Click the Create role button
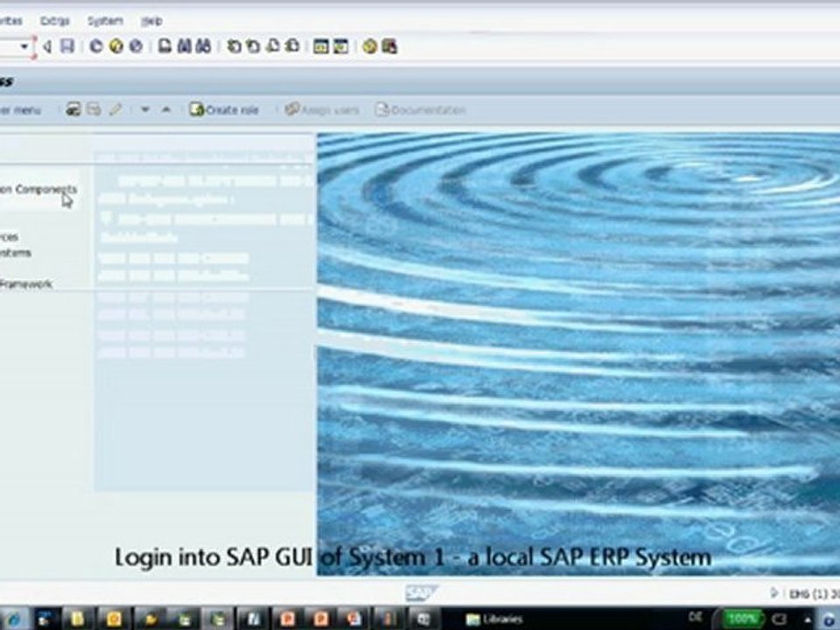Screen dimensions: 840x630 tap(225, 110)
